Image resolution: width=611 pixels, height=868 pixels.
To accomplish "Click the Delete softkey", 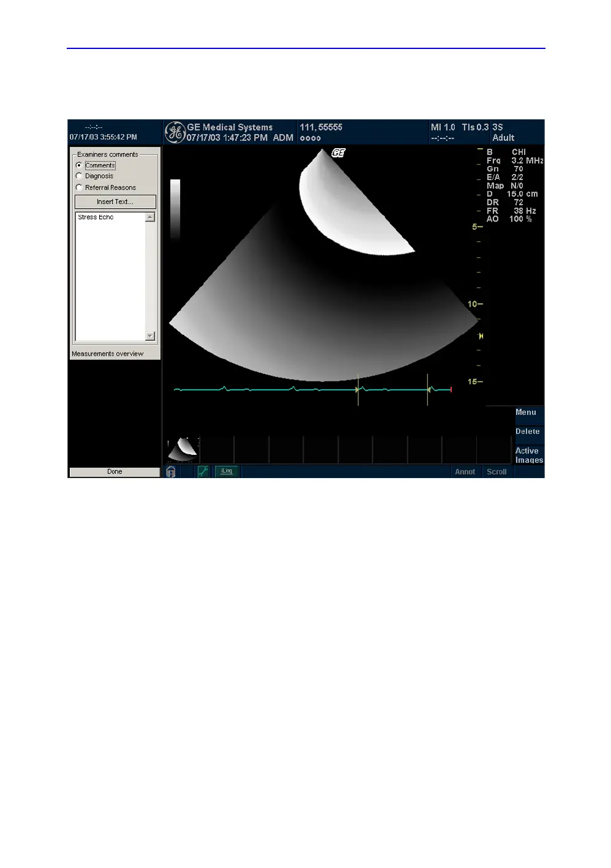I will click(x=529, y=433).
